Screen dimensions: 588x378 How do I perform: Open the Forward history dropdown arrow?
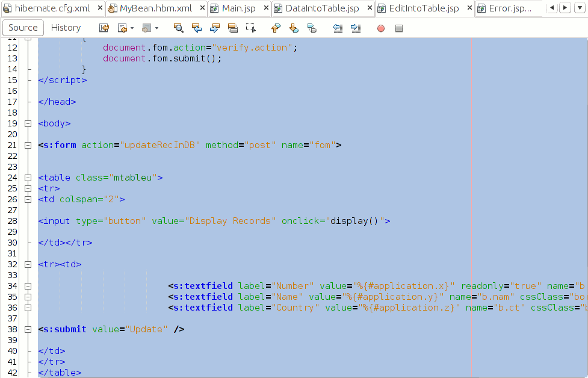pyautogui.click(x=156, y=28)
